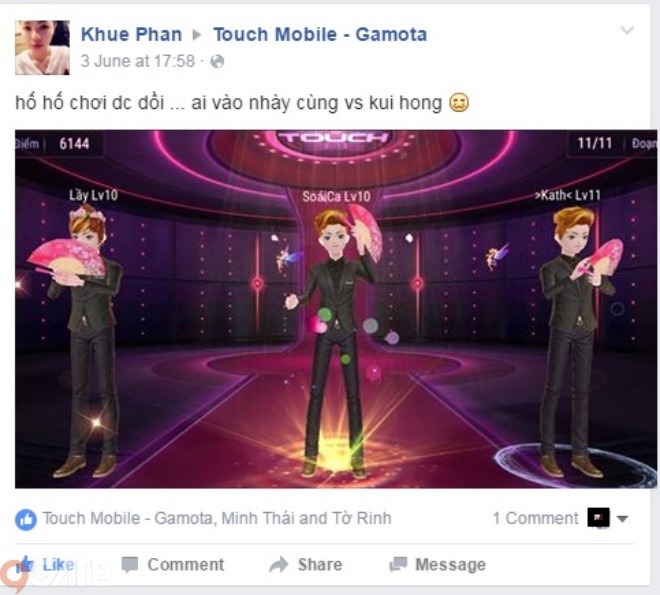Open Khue Phan's profile name link
The height and width of the screenshot is (595, 660).
(x=131, y=35)
